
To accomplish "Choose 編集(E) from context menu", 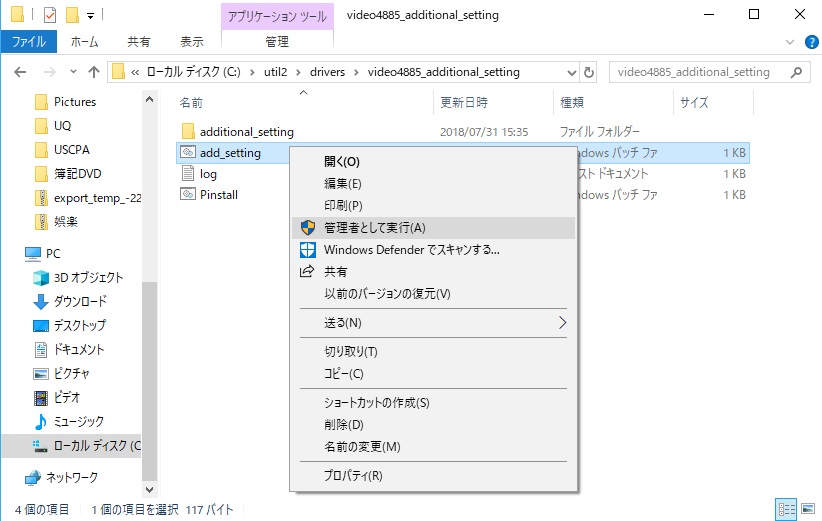I will tap(433, 183).
